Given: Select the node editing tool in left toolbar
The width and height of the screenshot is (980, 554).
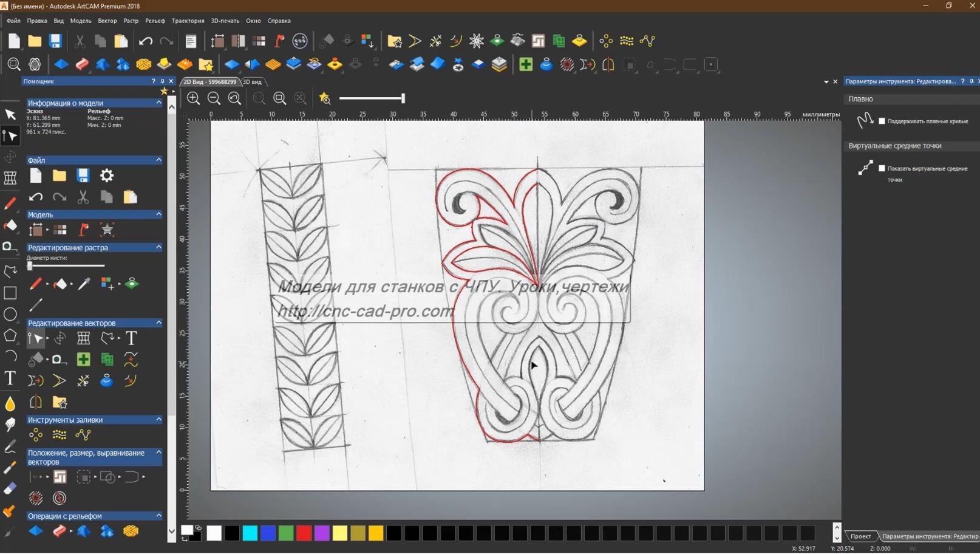Looking at the screenshot, I should click(10, 135).
